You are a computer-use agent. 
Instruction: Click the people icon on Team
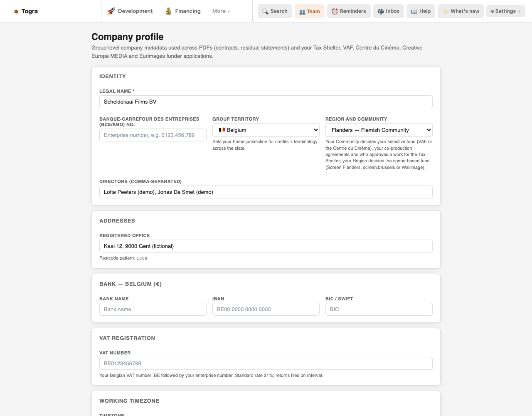[x=302, y=12]
